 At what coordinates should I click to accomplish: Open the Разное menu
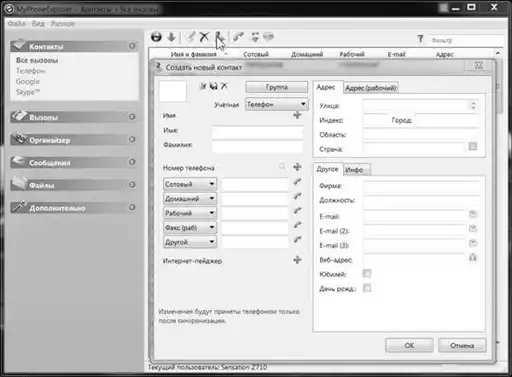[63, 24]
